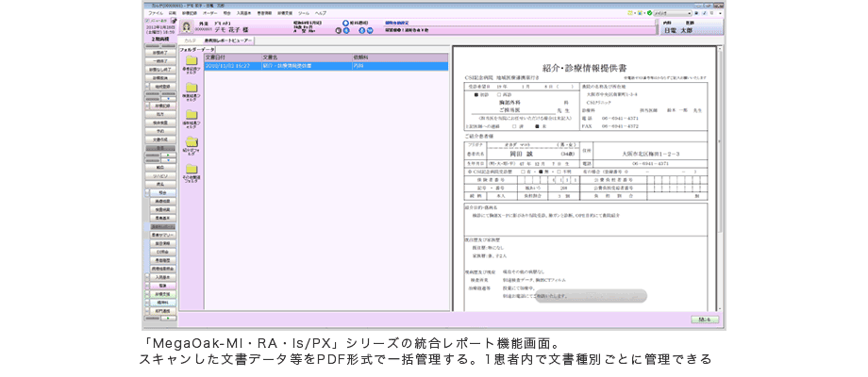Open the bottom yellow folder (その他関連フォルダ)
The image size is (868, 377).
(191, 170)
